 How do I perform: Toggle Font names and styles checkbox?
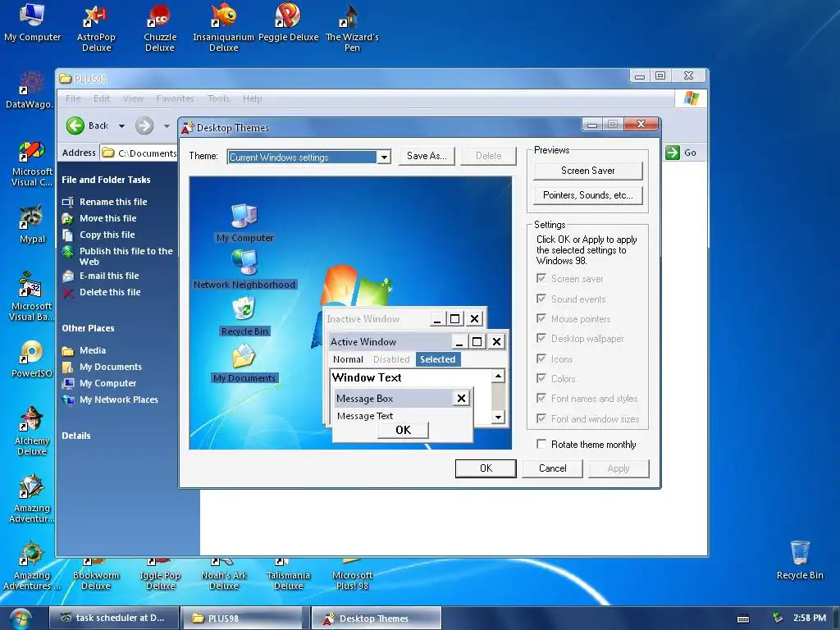pos(541,398)
